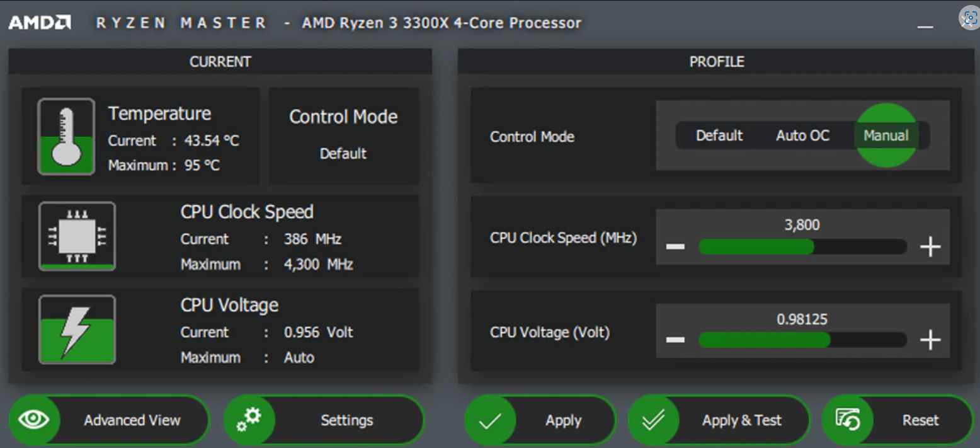Click the gears icon beside Settings
This screenshot has height=448, width=980.
click(249, 420)
